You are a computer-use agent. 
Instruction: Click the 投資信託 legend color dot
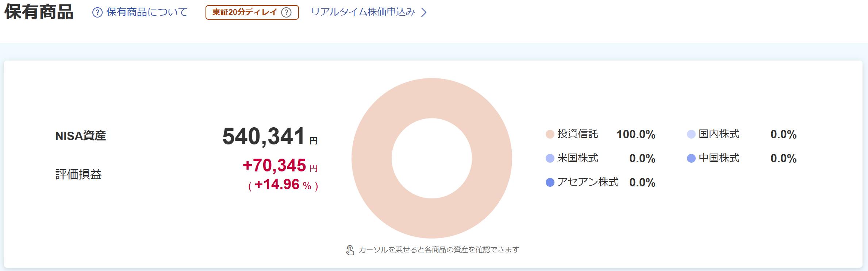coord(550,134)
